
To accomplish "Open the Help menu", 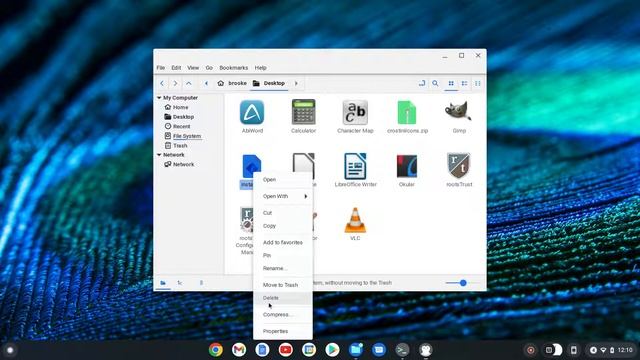I will pos(260,68).
